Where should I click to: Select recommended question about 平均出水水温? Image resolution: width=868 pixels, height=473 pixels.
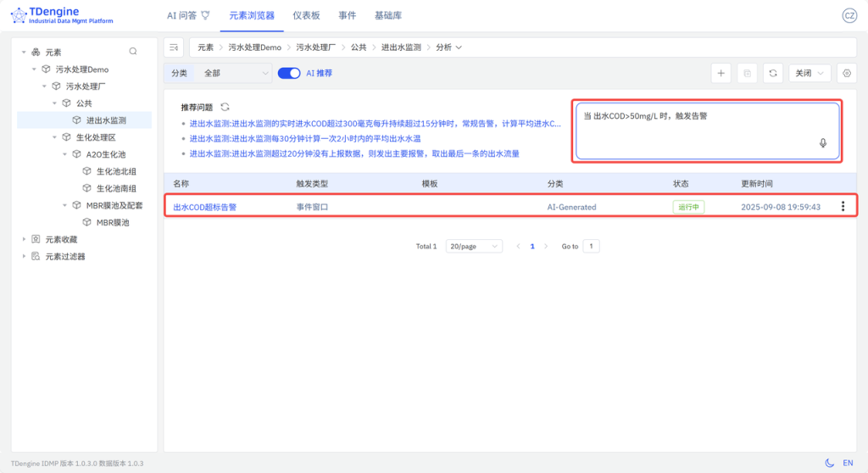305,138
